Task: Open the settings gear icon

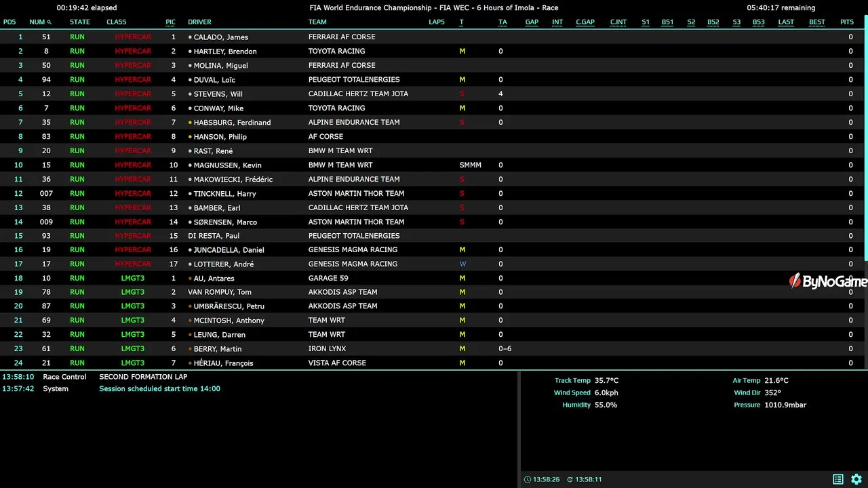Action: tap(856, 479)
